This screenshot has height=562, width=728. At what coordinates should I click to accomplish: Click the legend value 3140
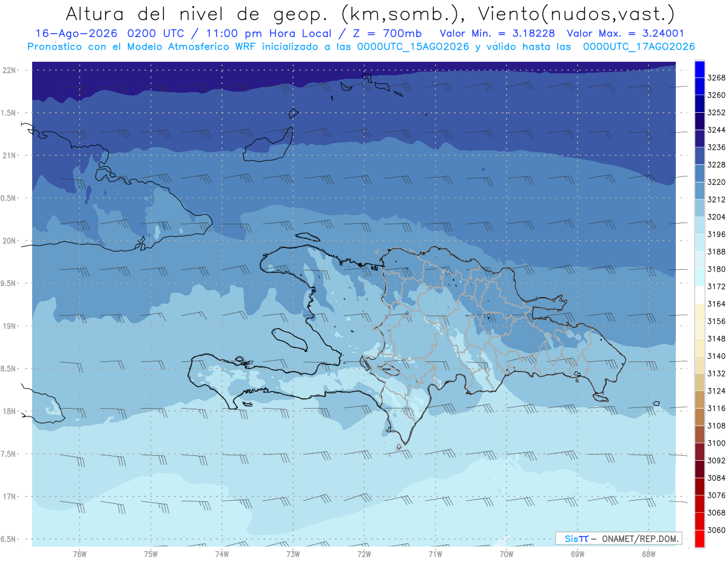716,356
